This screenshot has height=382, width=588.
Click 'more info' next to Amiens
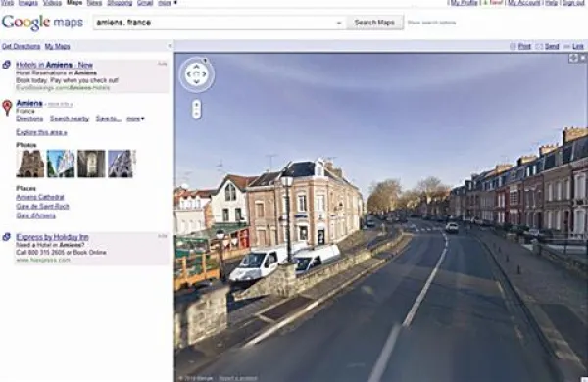60,104
